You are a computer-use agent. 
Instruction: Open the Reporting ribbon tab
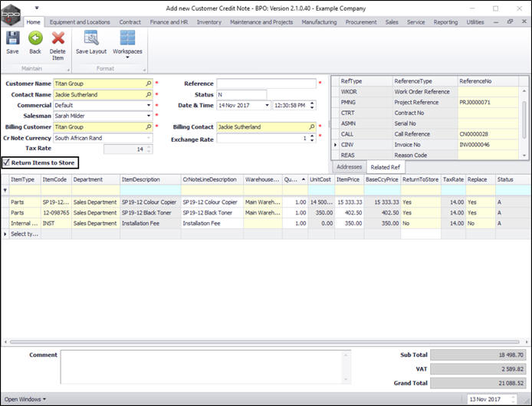445,22
